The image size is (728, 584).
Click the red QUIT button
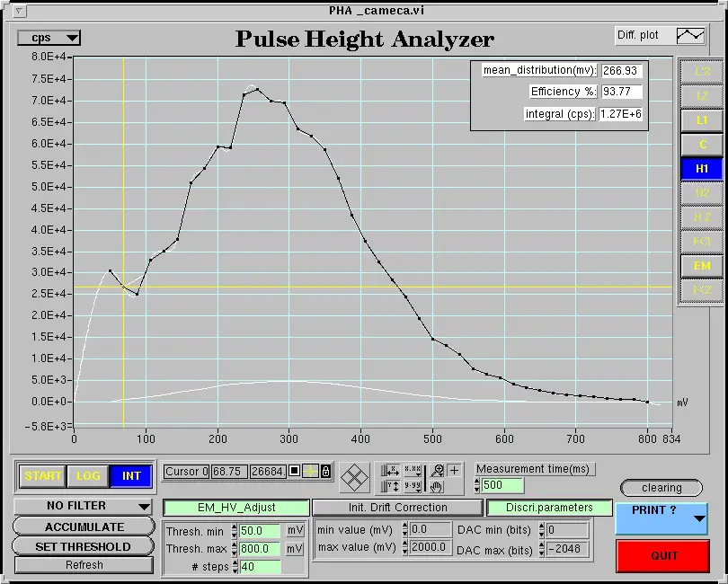click(x=663, y=555)
